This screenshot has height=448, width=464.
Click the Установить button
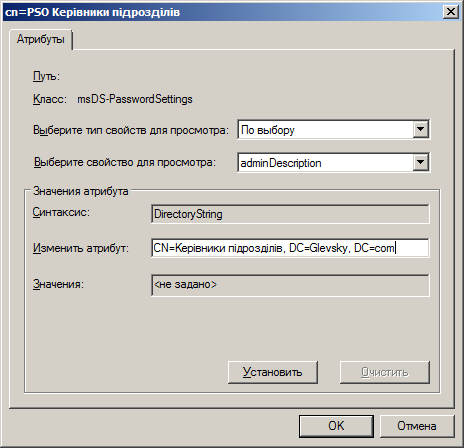(x=273, y=372)
